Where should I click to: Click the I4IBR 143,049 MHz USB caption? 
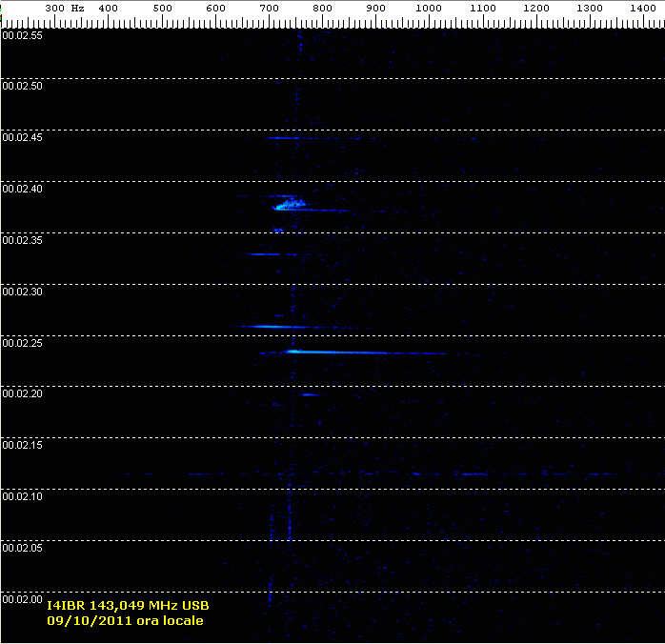[x=128, y=606]
